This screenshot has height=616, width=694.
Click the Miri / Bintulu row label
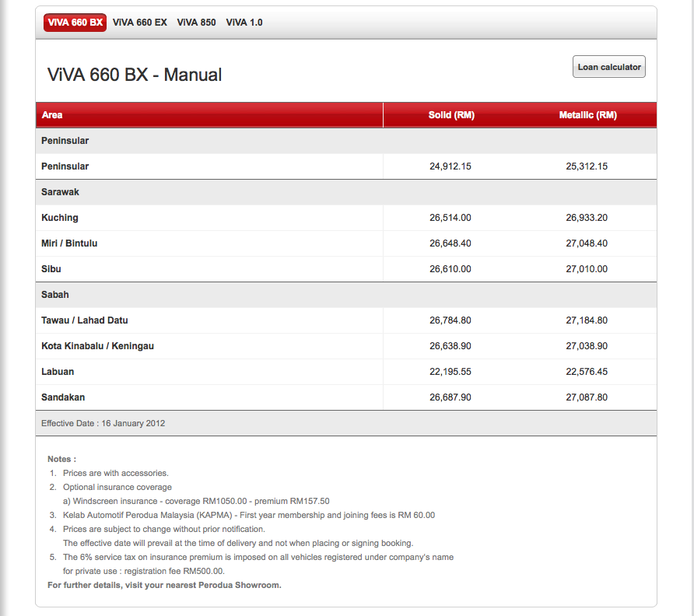69,243
